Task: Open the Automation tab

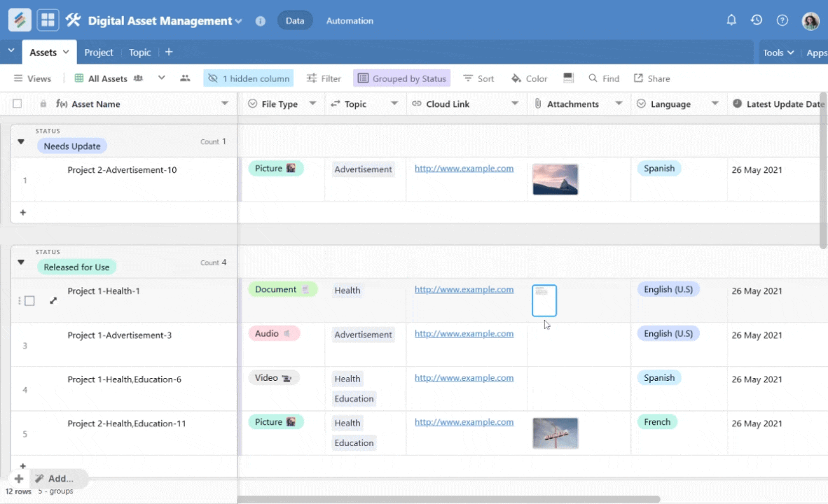Action: pyautogui.click(x=350, y=21)
